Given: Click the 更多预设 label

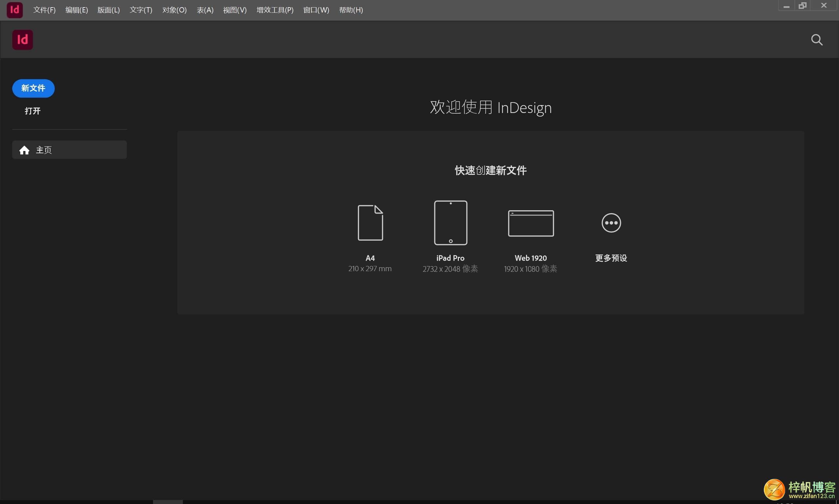Looking at the screenshot, I should pos(611,258).
